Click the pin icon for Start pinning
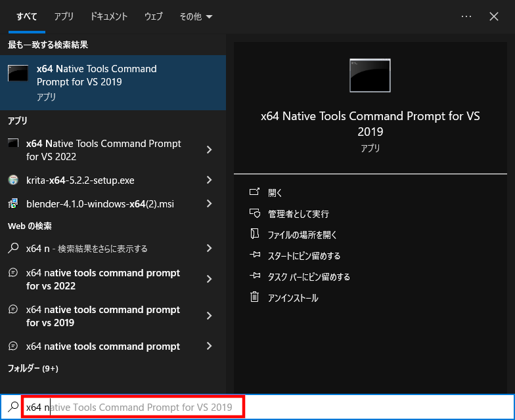Viewport: 515px width, 420px height. [255, 255]
